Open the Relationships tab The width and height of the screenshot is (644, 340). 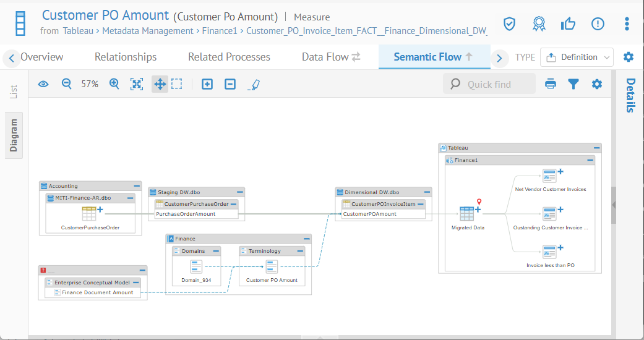tap(126, 57)
